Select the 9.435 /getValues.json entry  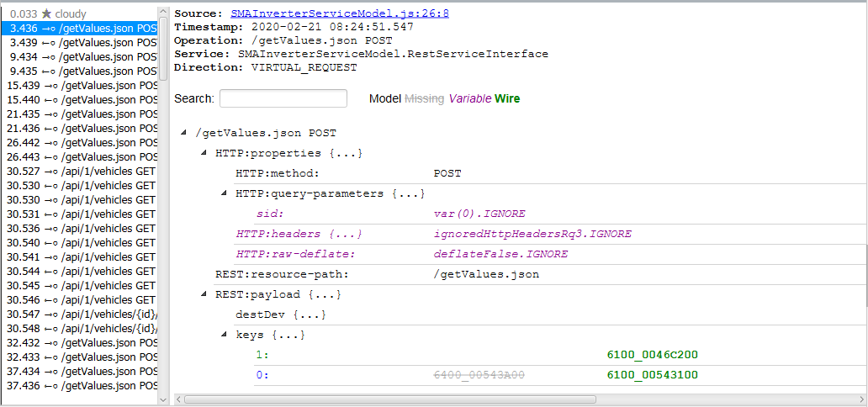[80, 71]
